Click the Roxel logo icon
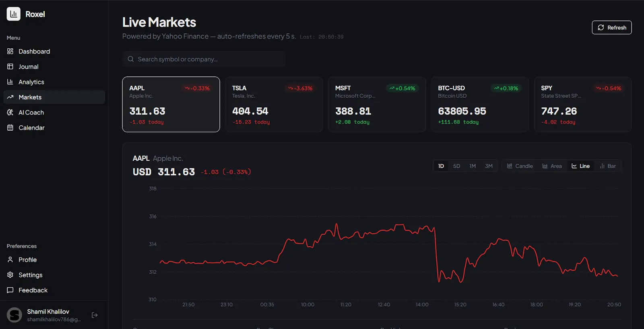 click(14, 14)
